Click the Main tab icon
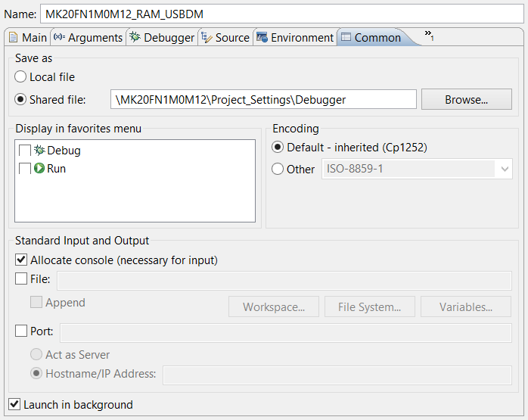528x420 pixels. tap(13, 38)
